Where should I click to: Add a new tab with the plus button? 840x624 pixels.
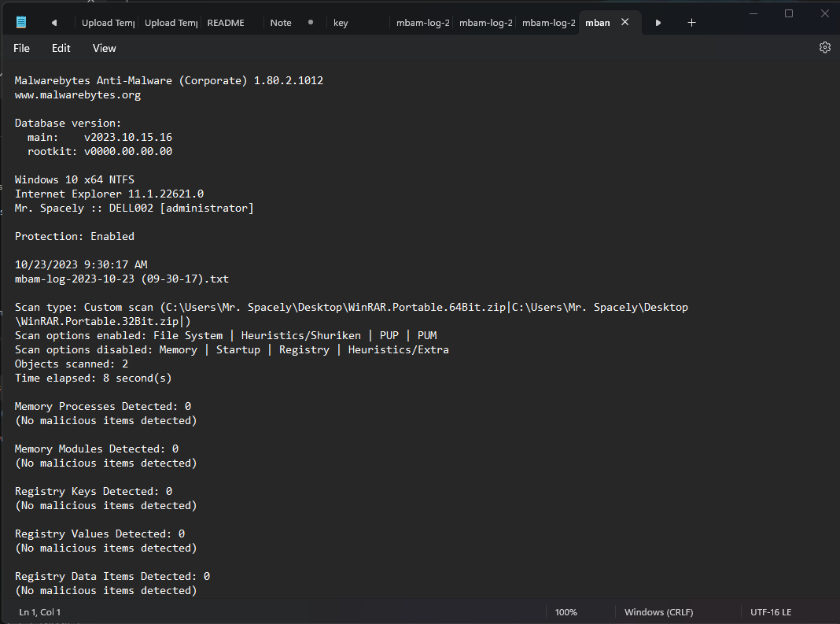pos(691,23)
